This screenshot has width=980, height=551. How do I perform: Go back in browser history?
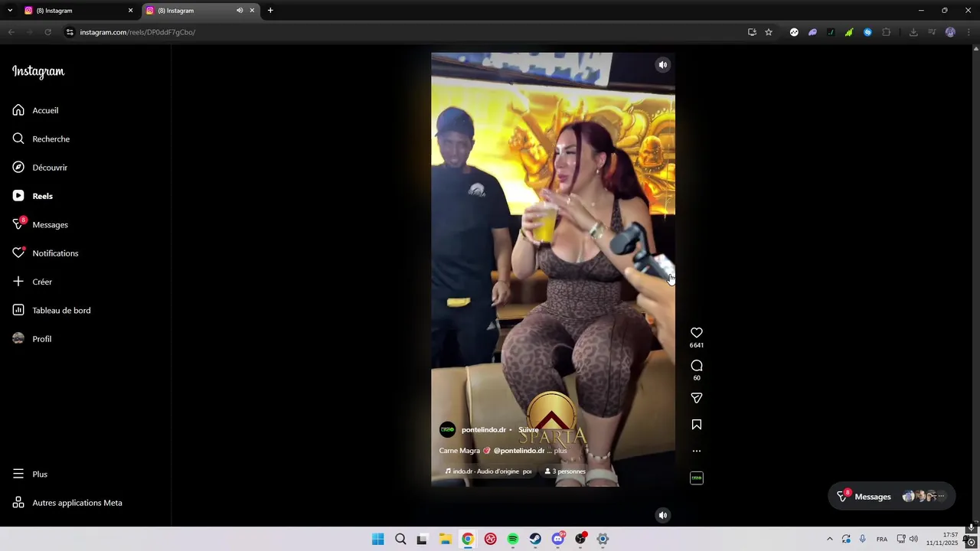pos(11,32)
